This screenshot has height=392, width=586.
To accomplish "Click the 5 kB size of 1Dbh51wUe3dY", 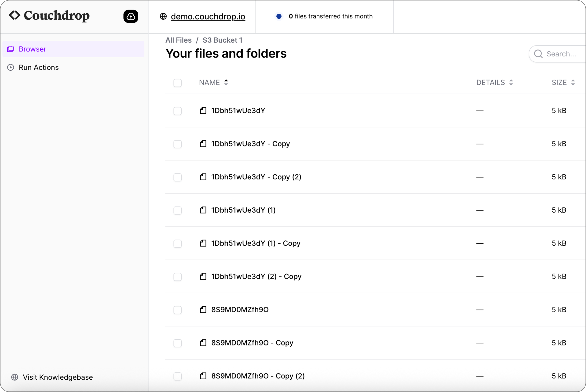I will pyautogui.click(x=559, y=110).
